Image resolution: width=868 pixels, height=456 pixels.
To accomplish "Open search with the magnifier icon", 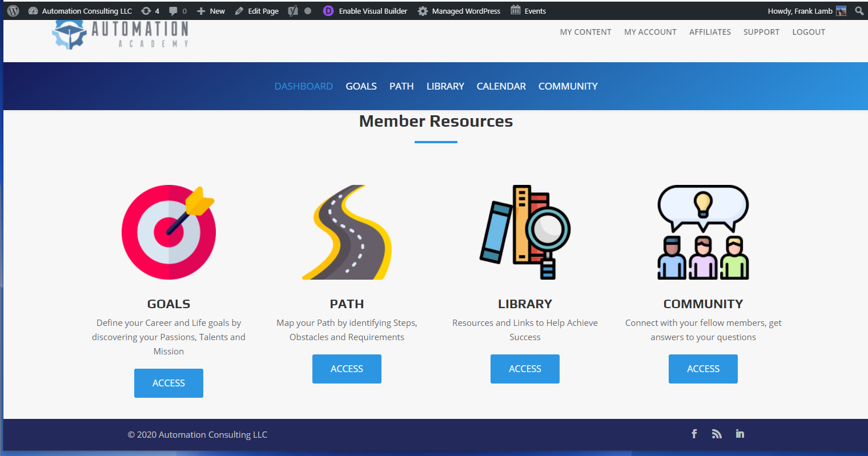I will pos(859,10).
